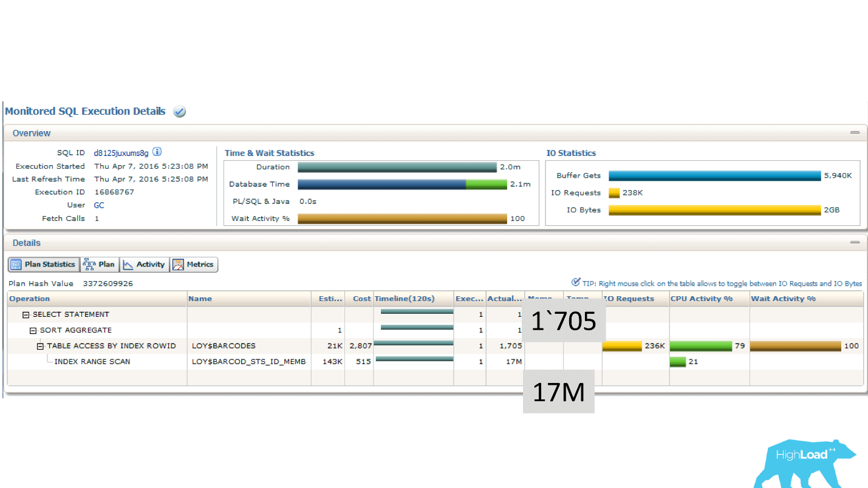Viewport: 868px width, 488px height.
Task: Click the info icon next to SQL ID
Action: click(157, 152)
